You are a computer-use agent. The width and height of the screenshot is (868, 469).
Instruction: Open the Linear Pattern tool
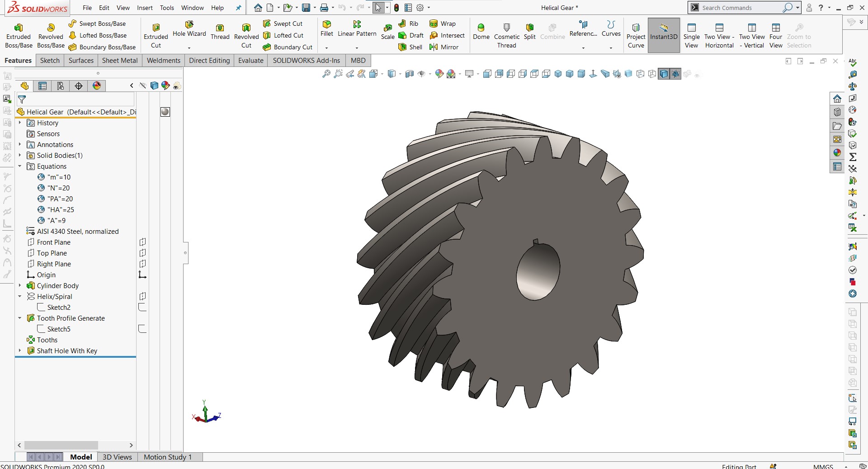point(357,28)
